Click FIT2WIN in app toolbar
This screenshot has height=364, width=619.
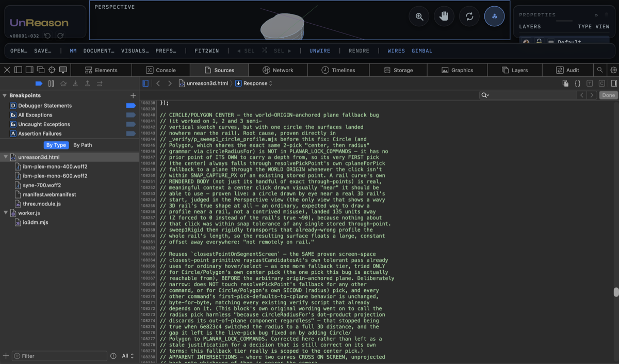click(x=207, y=51)
